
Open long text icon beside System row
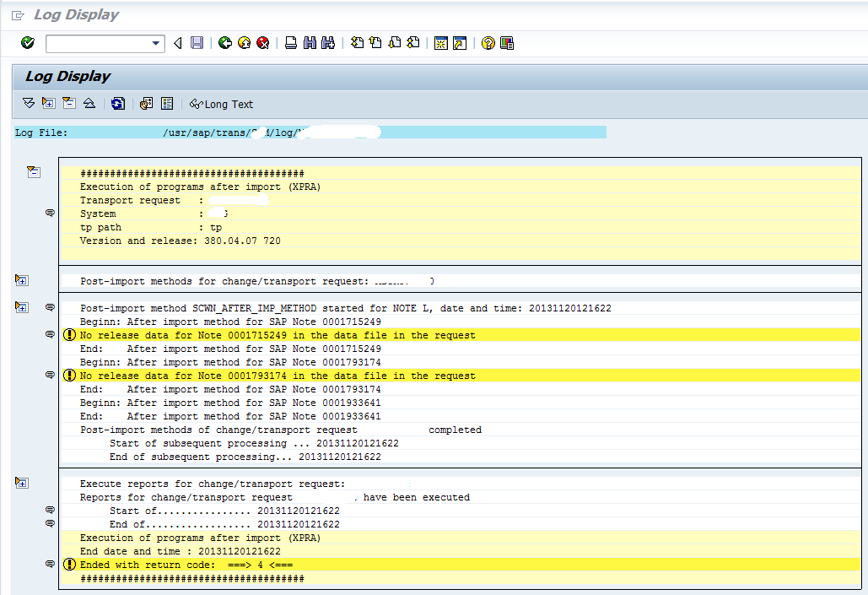(50, 213)
